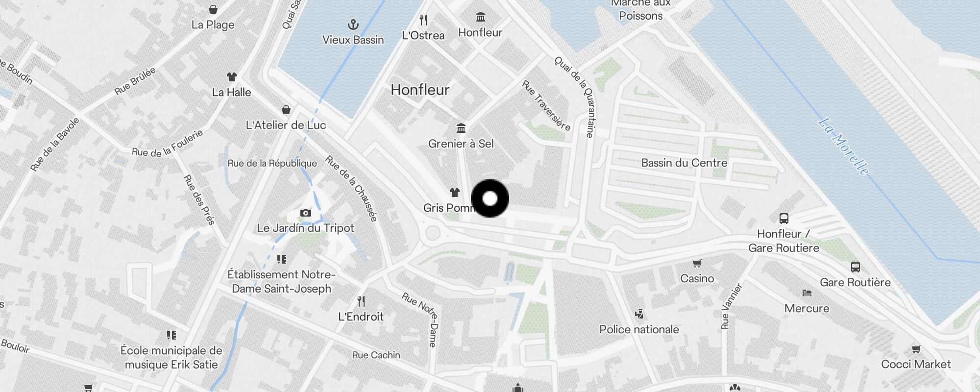Select the Gris Pomme clothing shop icon
The width and height of the screenshot is (980, 392).
[455, 193]
